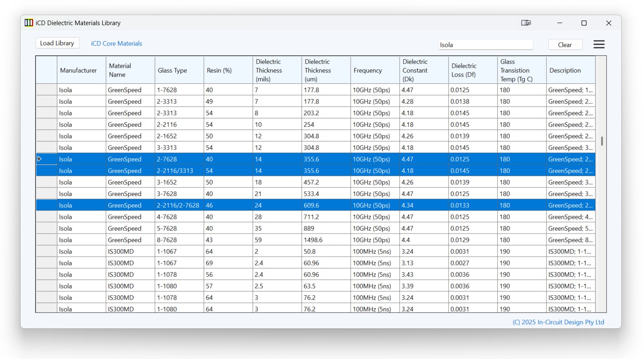Image resolution: width=644 pixels, height=359 pixels.
Task: Click resin percentage cell 69
Action: coord(228,263)
